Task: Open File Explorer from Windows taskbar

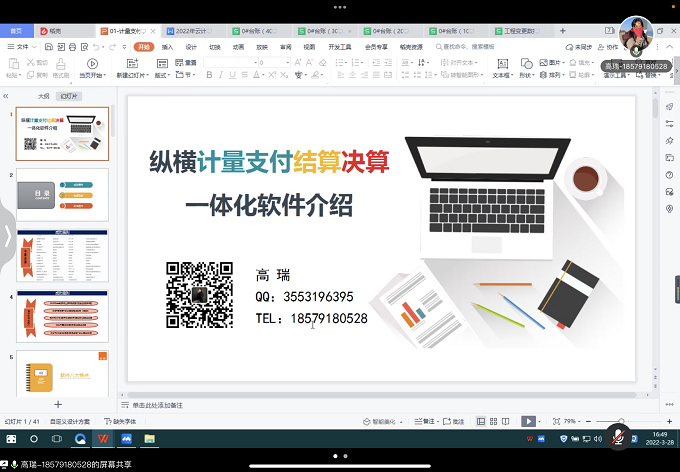Action: pos(150,439)
